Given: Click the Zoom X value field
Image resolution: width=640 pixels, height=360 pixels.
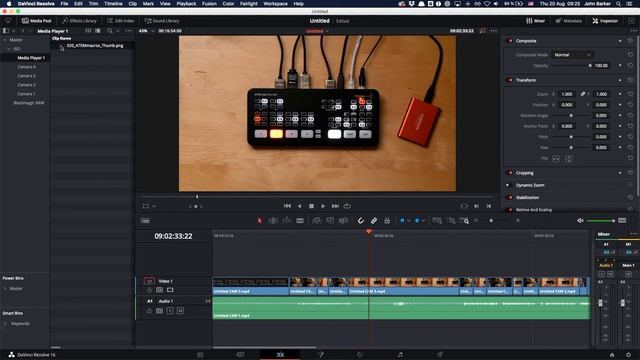Looking at the screenshot, I should pos(567,94).
